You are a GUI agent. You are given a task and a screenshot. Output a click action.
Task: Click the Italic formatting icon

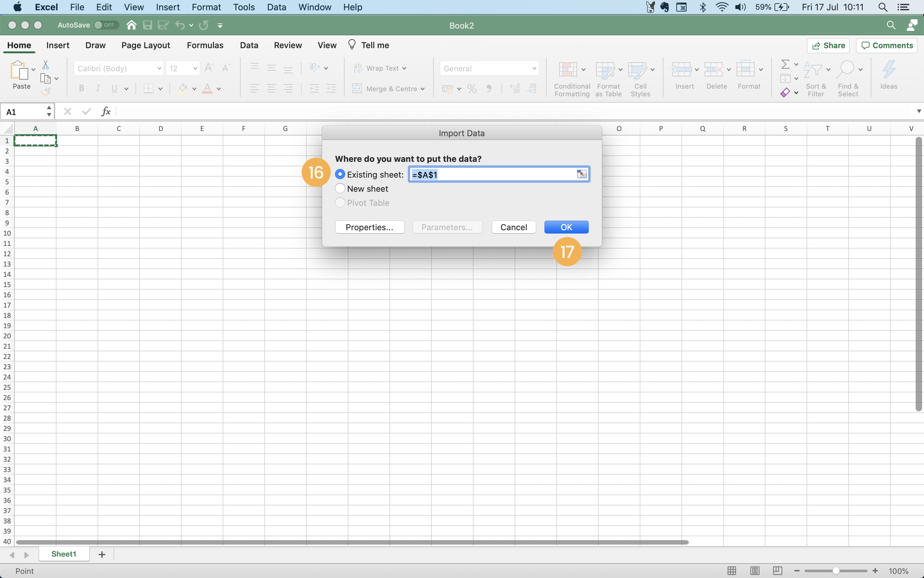(x=98, y=88)
